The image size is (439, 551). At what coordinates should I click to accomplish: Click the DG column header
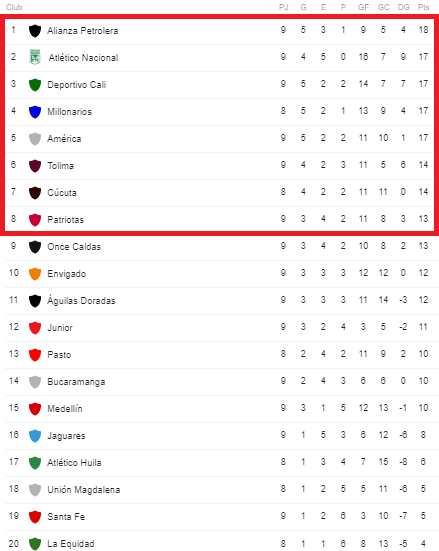404,7
